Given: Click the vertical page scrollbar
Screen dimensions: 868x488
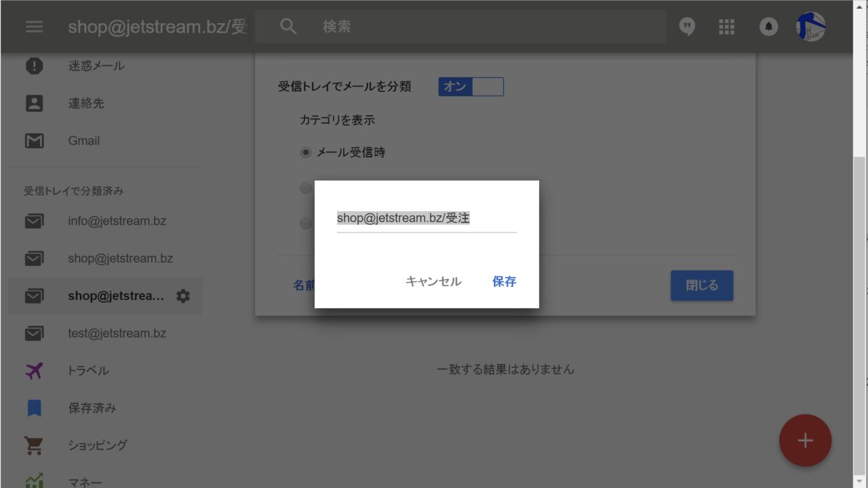Looking at the screenshot, I should [859, 271].
